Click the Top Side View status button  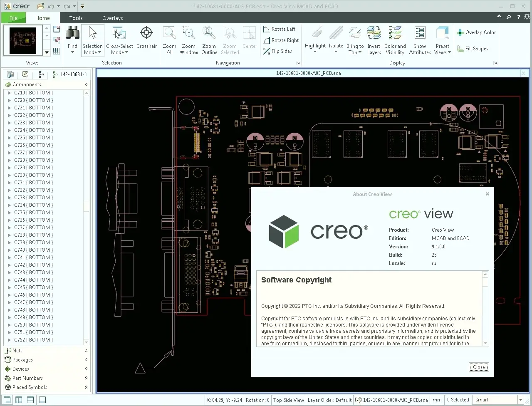click(x=288, y=400)
